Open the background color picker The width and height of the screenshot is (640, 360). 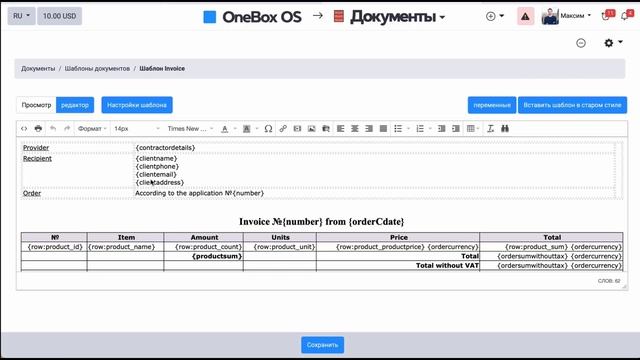pyautogui.click(x=247, y=129)
